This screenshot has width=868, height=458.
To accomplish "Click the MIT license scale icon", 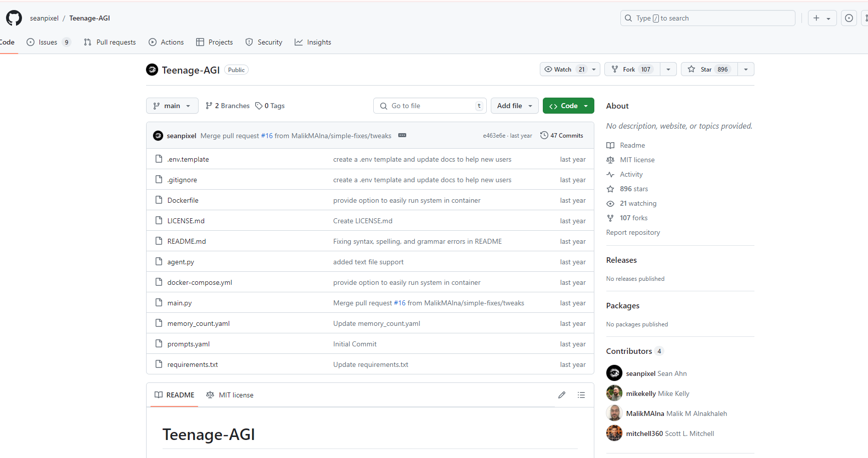I will click(x=610, y=160).
